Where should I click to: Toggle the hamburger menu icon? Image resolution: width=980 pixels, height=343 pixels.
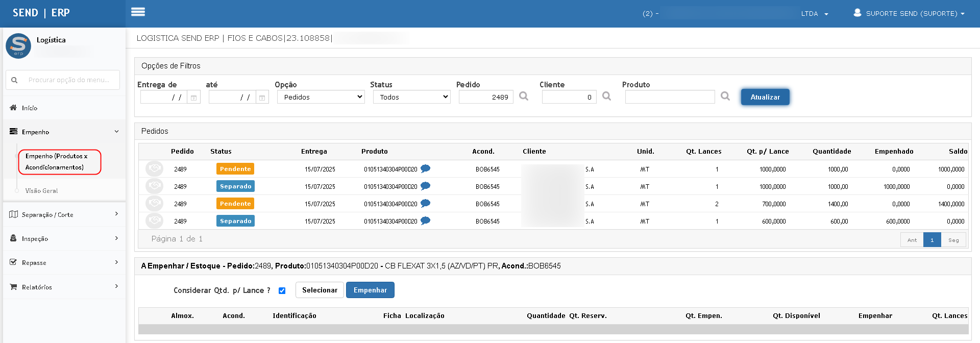point(138,12)
